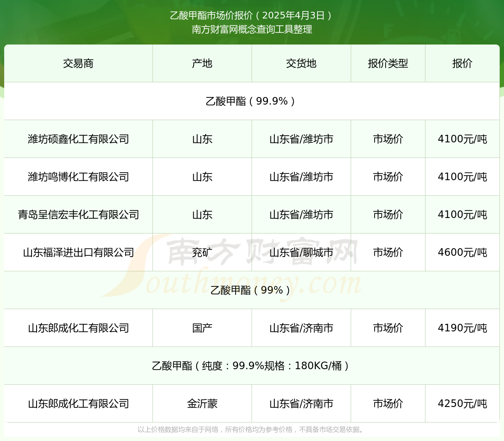
Task: Click the 4600元/吨 price cell
Action: point(462,252)
